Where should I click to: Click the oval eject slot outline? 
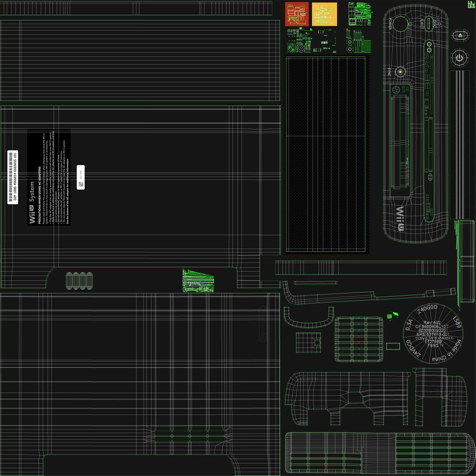[428, 24]
